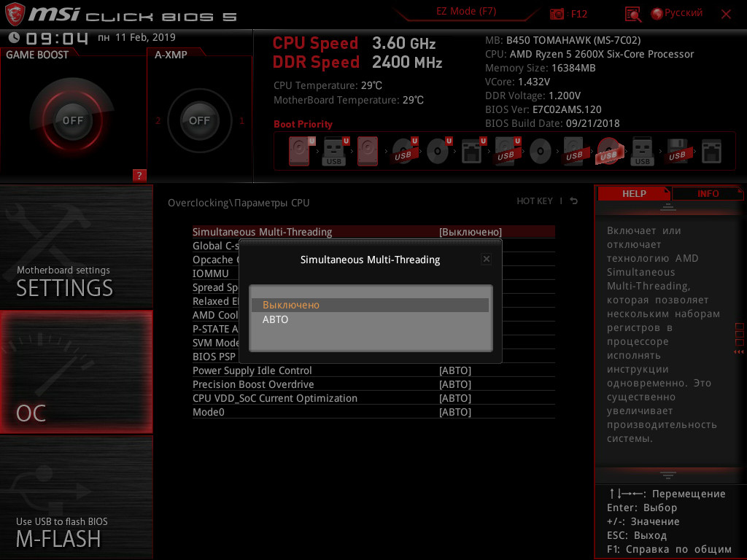Select the UEFI CD/DVD boot icon
Viewport: 747px width, 560px height.
pyautogui.click(x=438, y=152)
